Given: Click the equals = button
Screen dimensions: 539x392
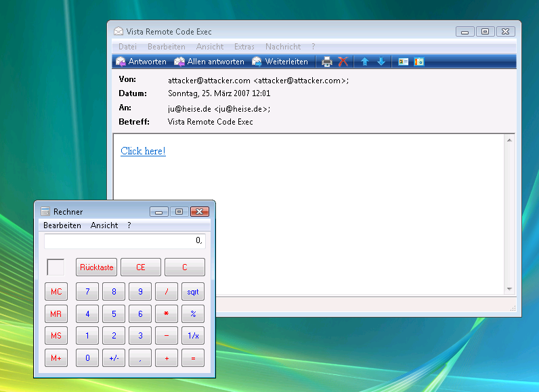Looking at the screenshot, I should pyautogui.click(x=193, y=358).
